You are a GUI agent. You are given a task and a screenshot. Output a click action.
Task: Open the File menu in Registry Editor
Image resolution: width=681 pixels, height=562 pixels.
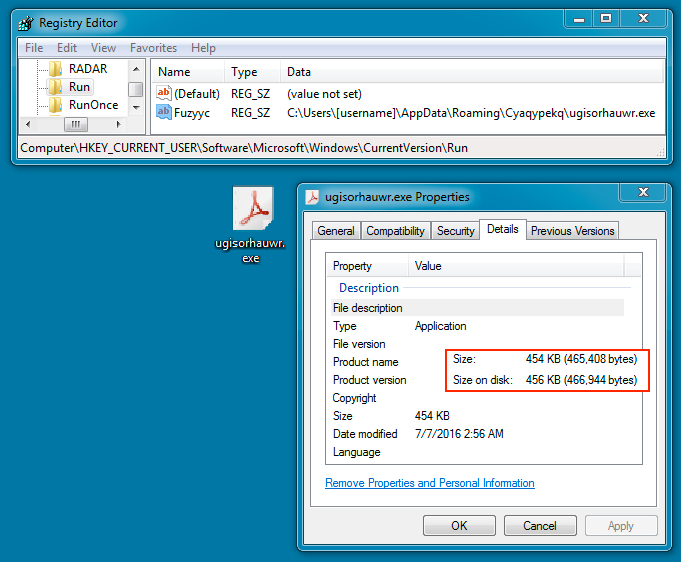pyautogui.click(x=34, y=48)
